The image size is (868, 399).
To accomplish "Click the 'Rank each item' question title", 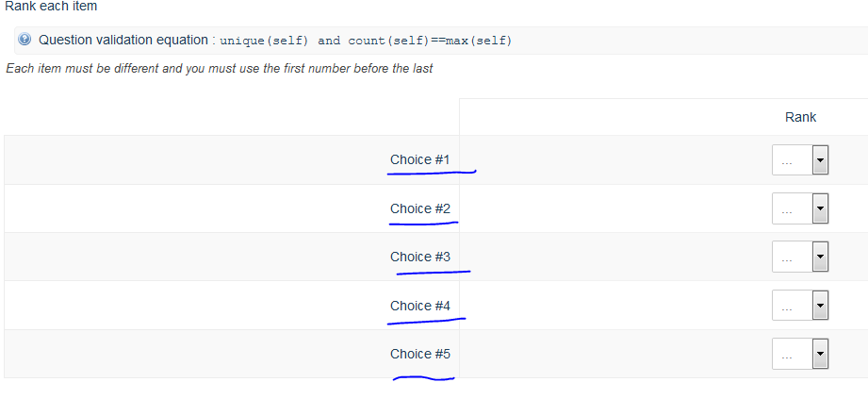I will [51, 7].
